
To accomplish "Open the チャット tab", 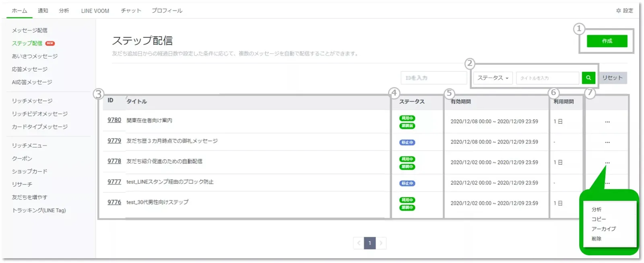I will pyautogui.click(x=131, y=11).
